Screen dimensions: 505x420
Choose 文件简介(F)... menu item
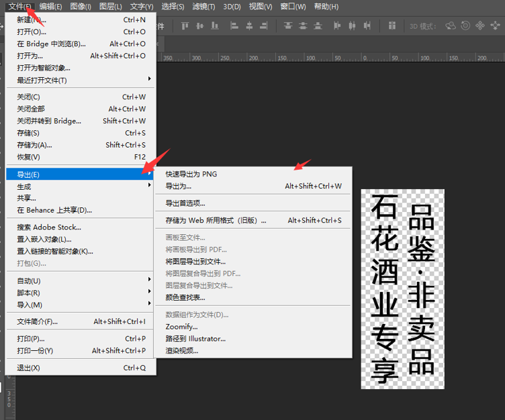pyautogui.click(x=81, y=321)
